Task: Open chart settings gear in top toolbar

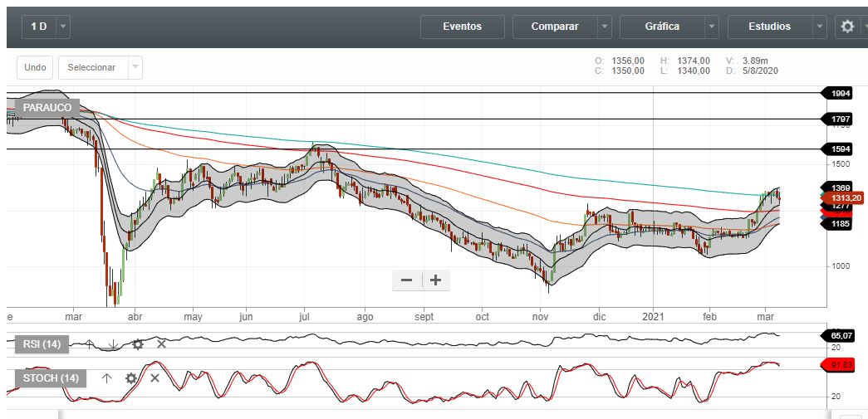Action: tap(847, 27)
